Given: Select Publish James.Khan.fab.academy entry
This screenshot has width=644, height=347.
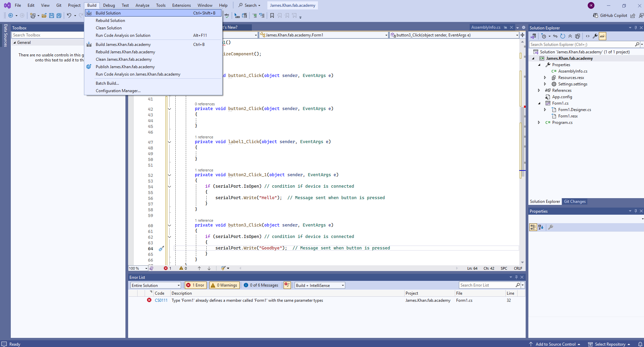Looking at the screenshot, I should 153,67.
